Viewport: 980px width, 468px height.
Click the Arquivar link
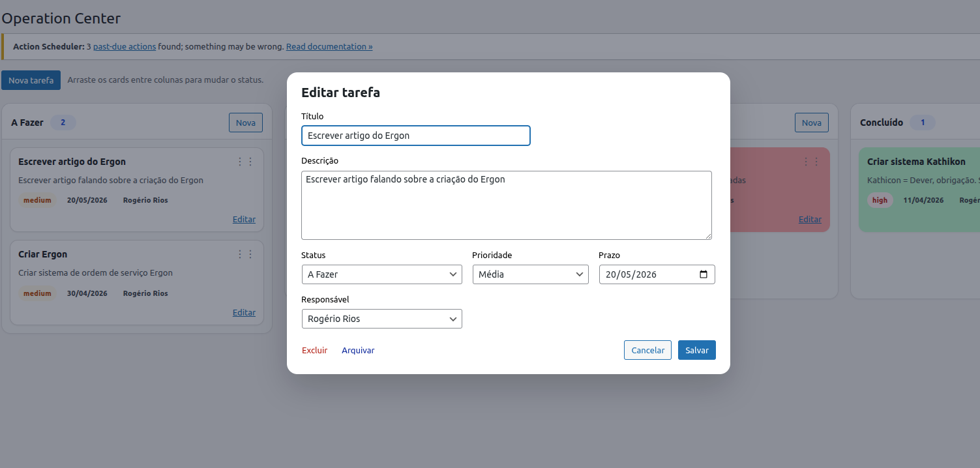(358, 350)
